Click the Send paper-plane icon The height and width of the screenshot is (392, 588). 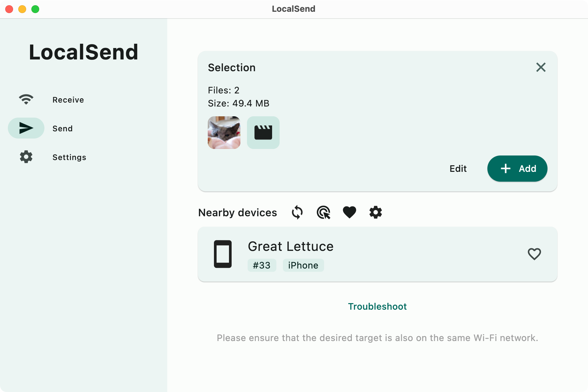pyautogui.click(x=26, y=128)
